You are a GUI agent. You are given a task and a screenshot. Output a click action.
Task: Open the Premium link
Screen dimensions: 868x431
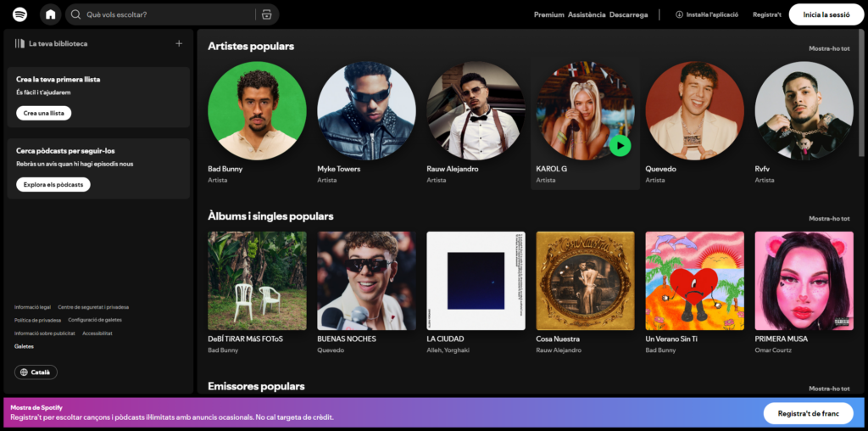(548, 15)
